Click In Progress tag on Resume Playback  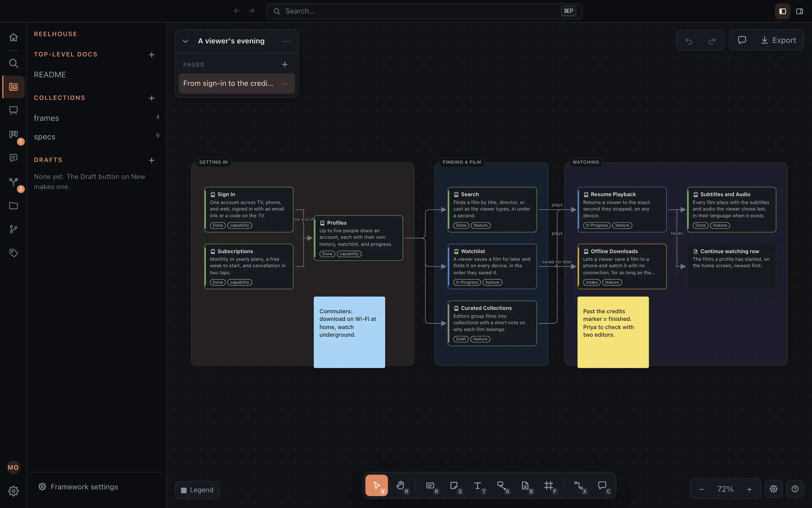[597, 226]
